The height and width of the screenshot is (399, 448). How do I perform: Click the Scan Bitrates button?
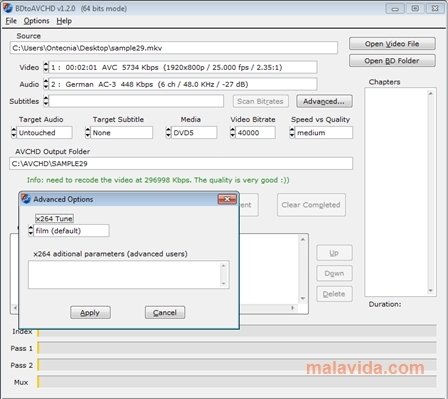click(x=260, y=101)
